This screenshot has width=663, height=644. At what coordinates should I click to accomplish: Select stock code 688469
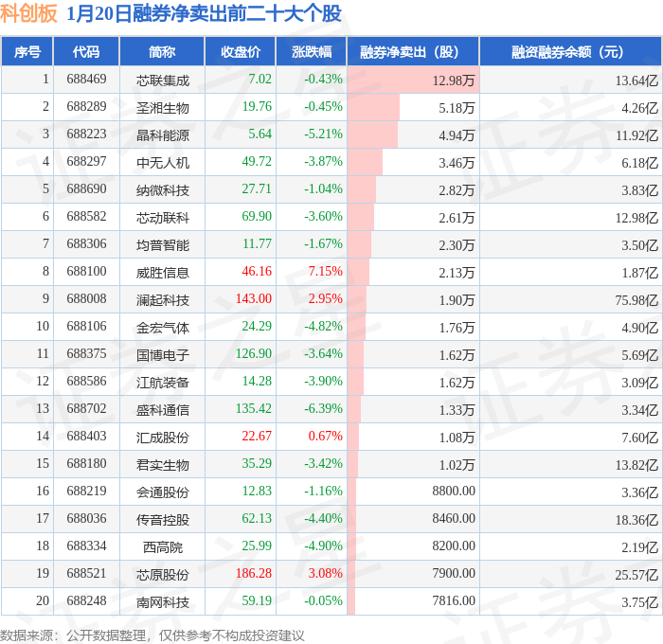[86, 79]
